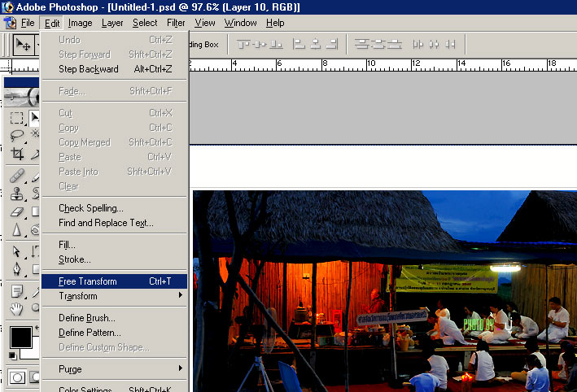The height and width of the screenshot is (392, 577).
Task: Choose Free Transform from Edit menu
Action: click(x=88, y=281)
